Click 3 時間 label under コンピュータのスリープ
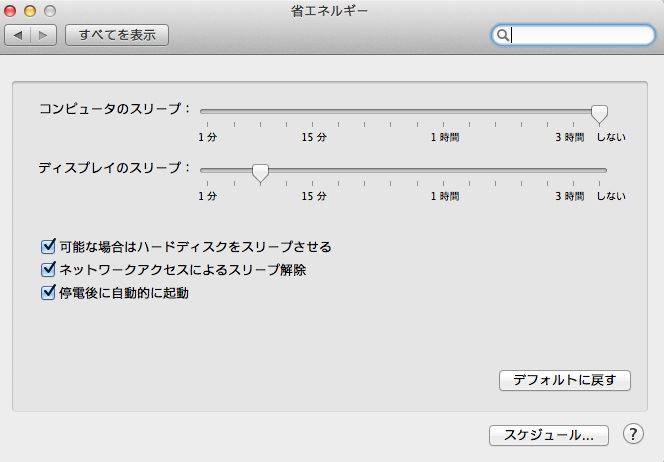 point(570,137)
